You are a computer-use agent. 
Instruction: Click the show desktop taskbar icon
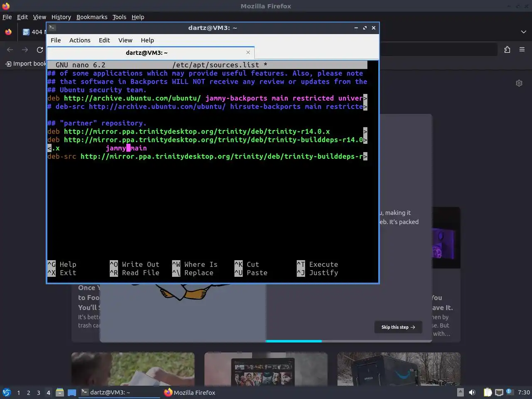point(71,392)
